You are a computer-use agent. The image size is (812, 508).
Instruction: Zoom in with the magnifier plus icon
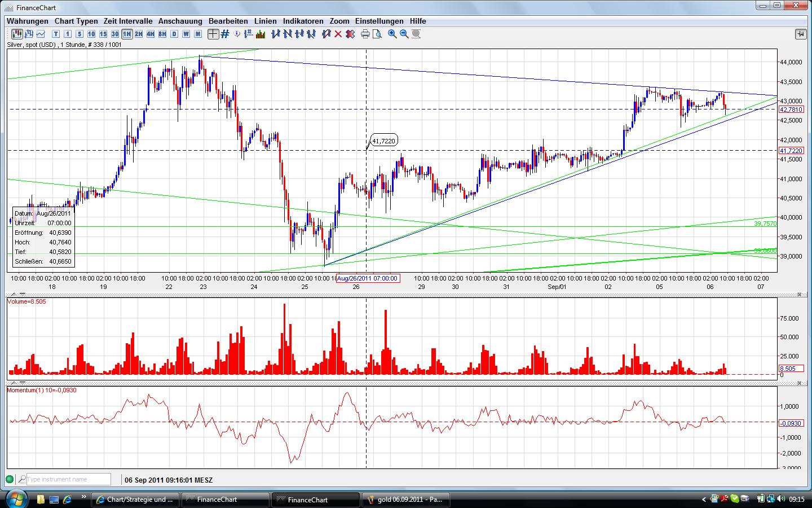click(x=392, y=34)
